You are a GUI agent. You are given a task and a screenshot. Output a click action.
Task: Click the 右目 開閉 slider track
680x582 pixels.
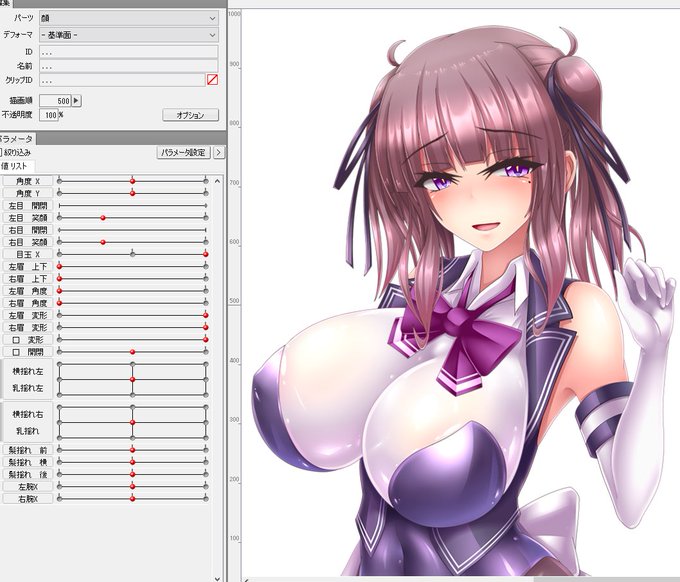point(133,230)
